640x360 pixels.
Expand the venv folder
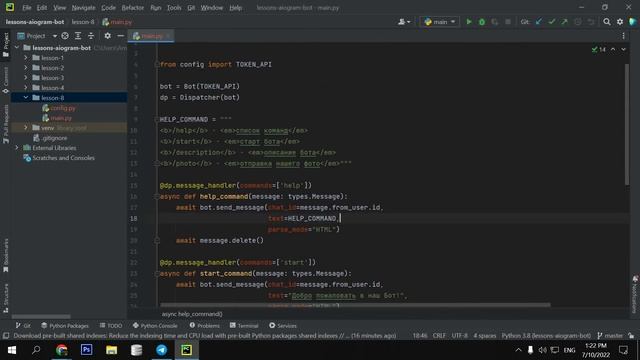pos(26,128)
